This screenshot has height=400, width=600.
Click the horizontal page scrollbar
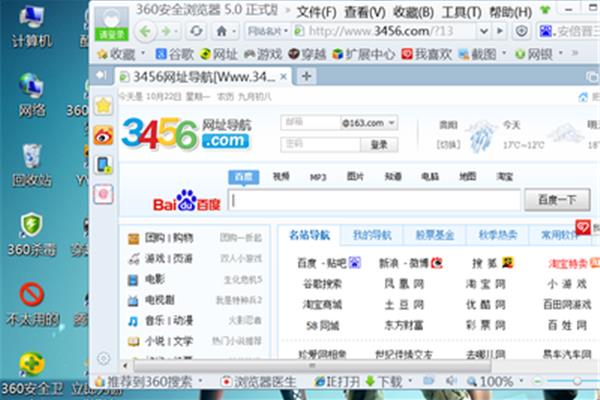click(x=312, y=366)
